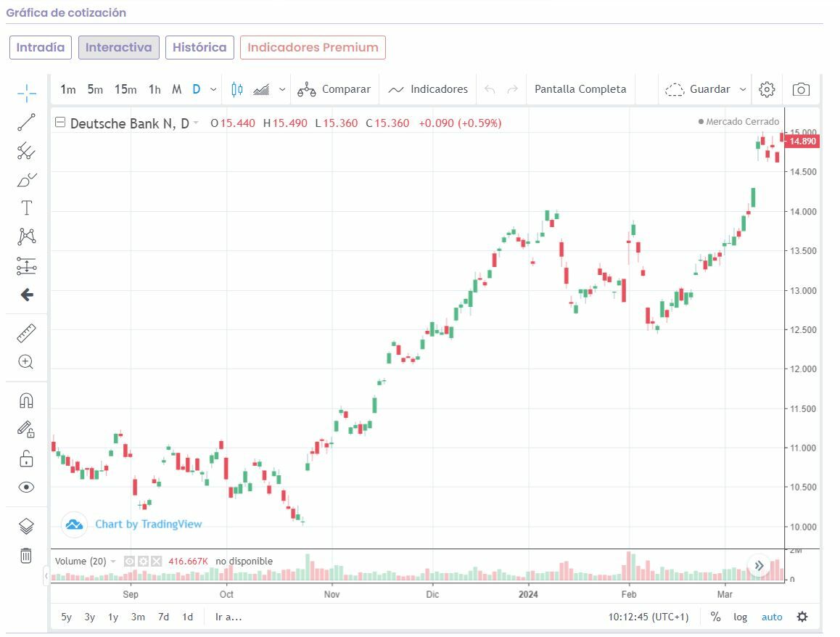
Task: Select the 5m interval
Action: (95, 89)
